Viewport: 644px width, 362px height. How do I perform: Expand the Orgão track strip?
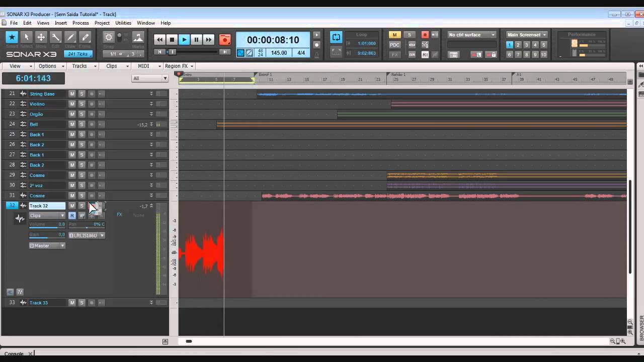[x=151, y=114]
